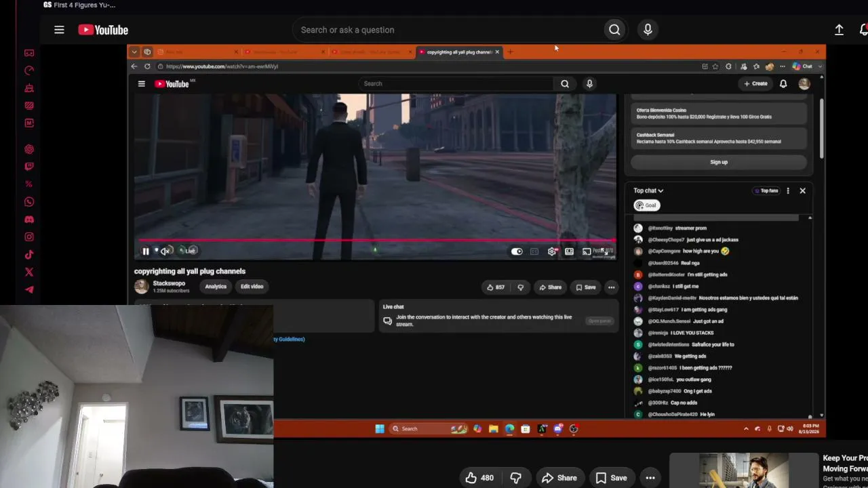Image resolution: width=868 pixels, height=488 pixels.
Task: Open a new browser tab with plus
Action: (511, 52)
